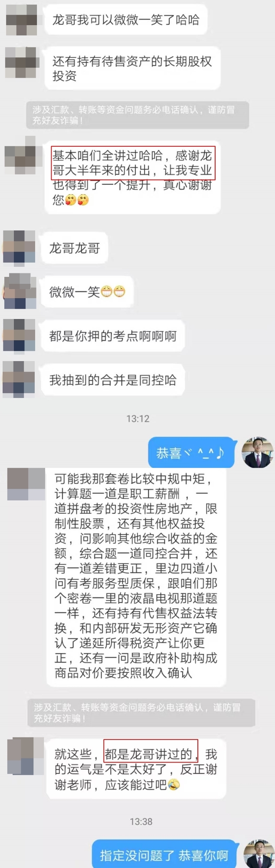Tap the sender's avatar beside 恭喜 message

pyautogui.click(x=258, y=452)
